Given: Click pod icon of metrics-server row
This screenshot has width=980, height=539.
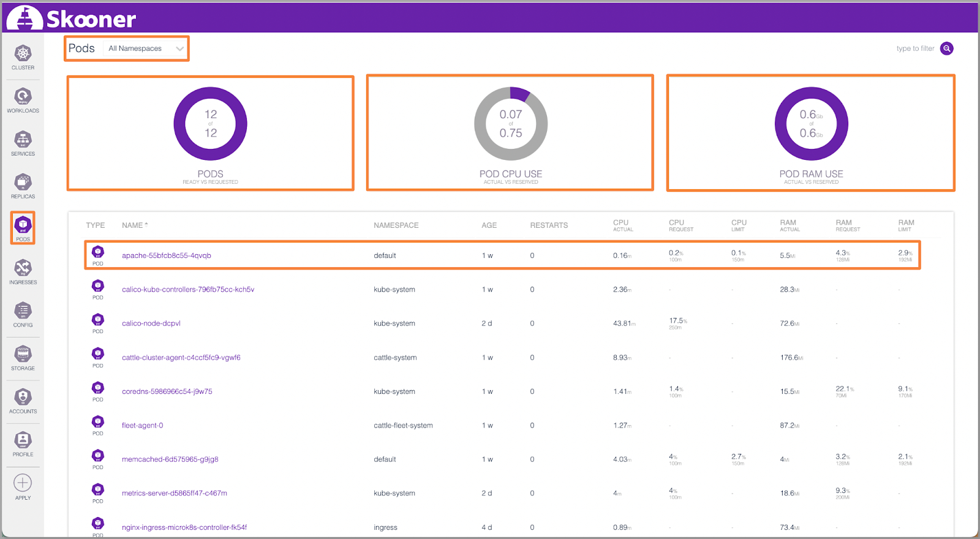Looking at the screenshot, I should pyautogui.click(x=98, y=489).
